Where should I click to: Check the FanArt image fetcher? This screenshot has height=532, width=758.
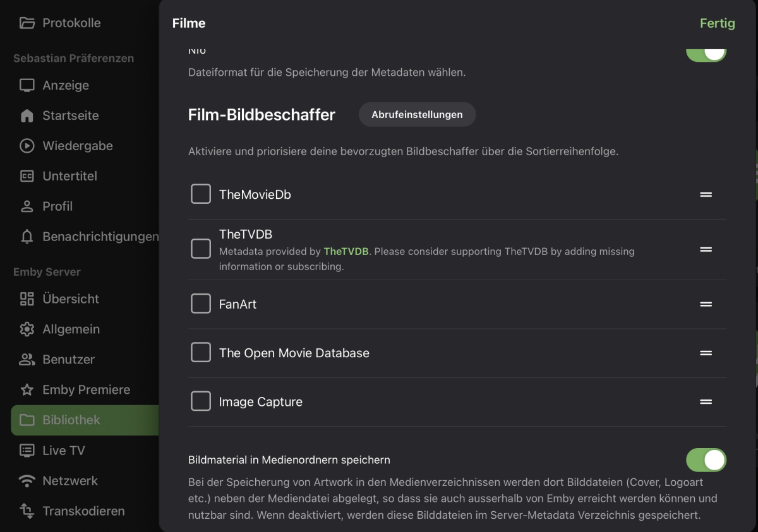[x=201, y=304]
